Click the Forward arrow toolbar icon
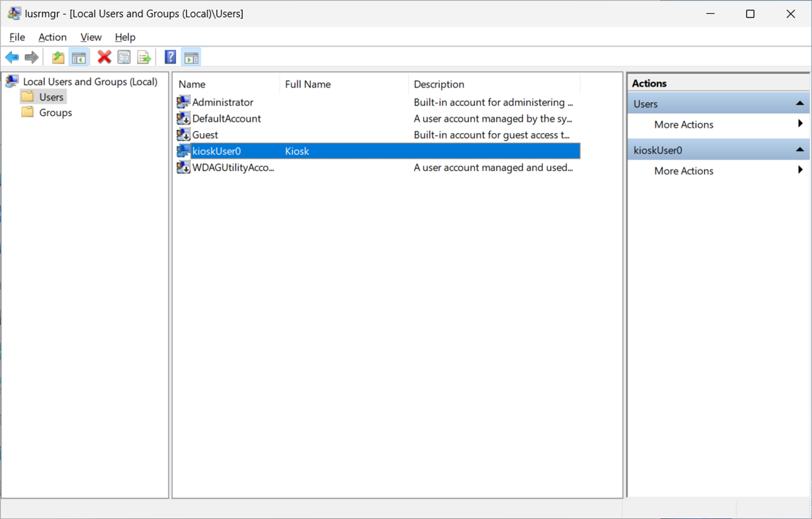Image resolution: width=812 pixels, height=519 pixels. (32, 57)
